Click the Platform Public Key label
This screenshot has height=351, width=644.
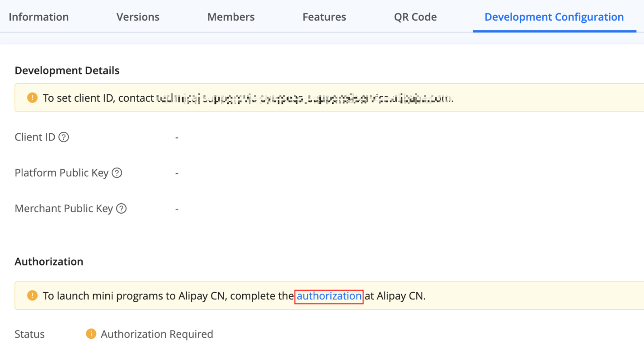(61, 173)
